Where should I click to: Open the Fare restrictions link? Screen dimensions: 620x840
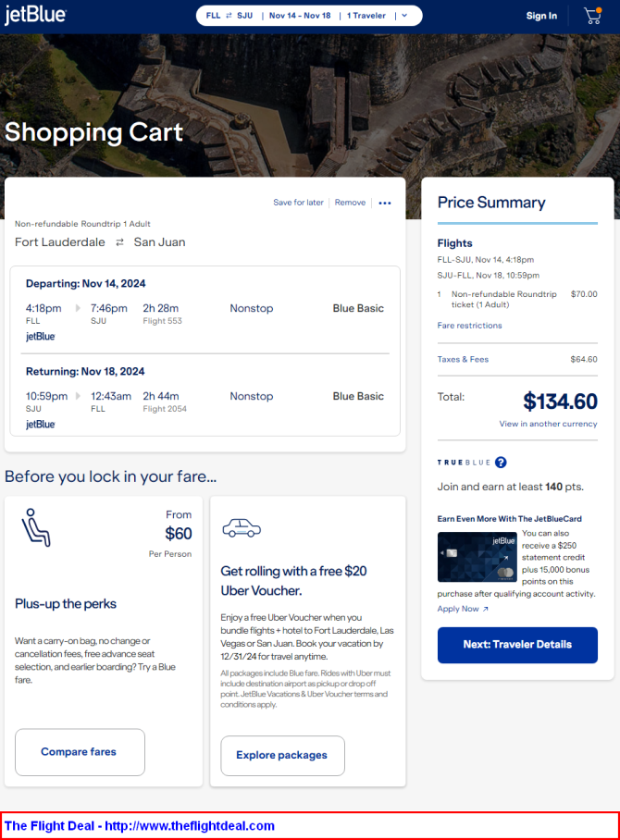(x=469, y=326)
